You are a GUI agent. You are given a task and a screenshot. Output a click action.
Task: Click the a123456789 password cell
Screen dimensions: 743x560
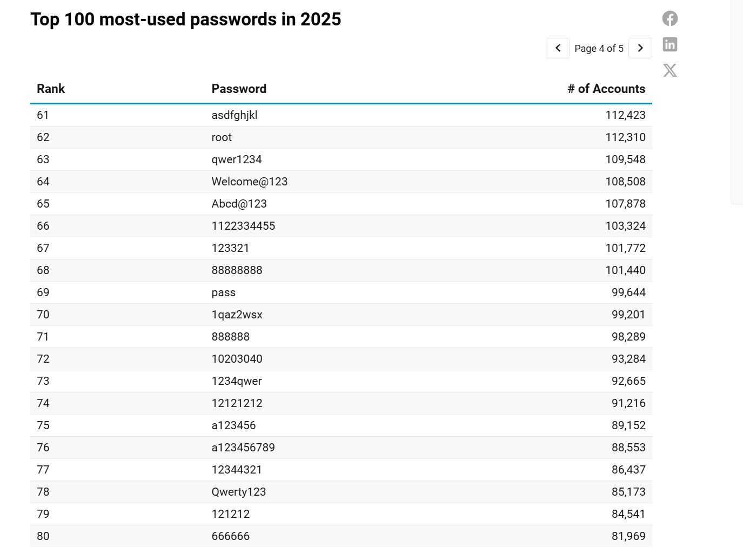pyautogui.click(x=243, y=448)
